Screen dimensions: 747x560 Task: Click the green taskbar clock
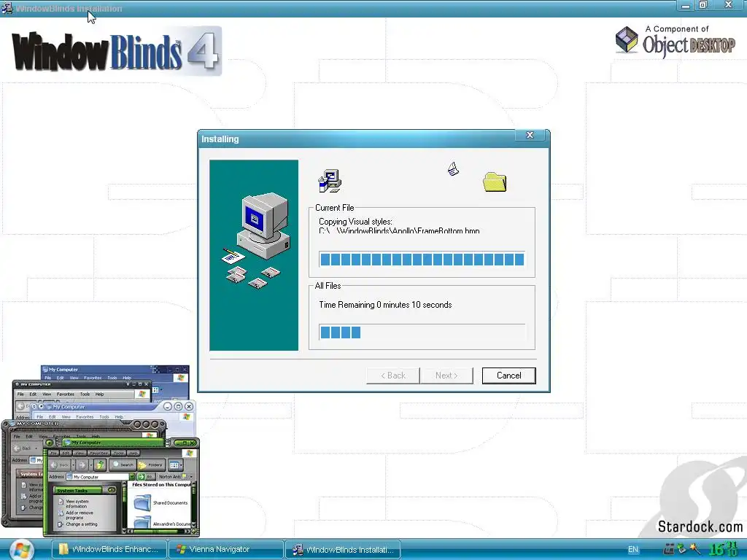tap(723, 549)
